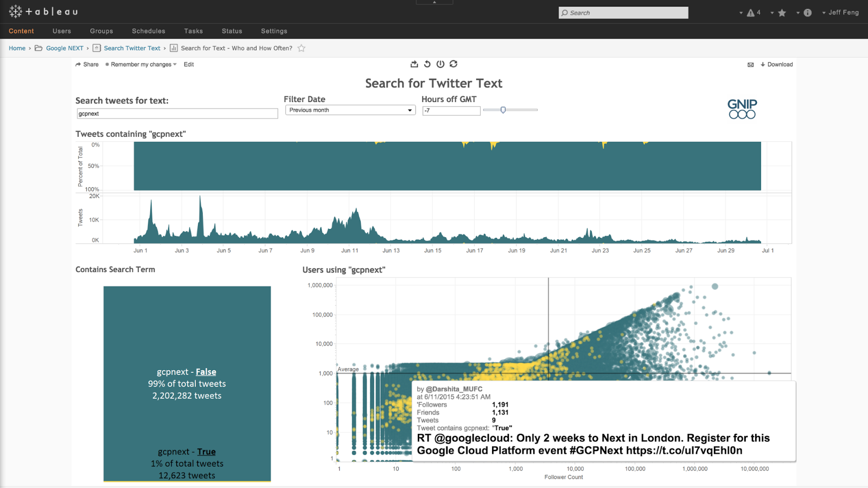Open the alerts warning icon
This screenshot has width=868, height=488.
[x=751, y=12]
